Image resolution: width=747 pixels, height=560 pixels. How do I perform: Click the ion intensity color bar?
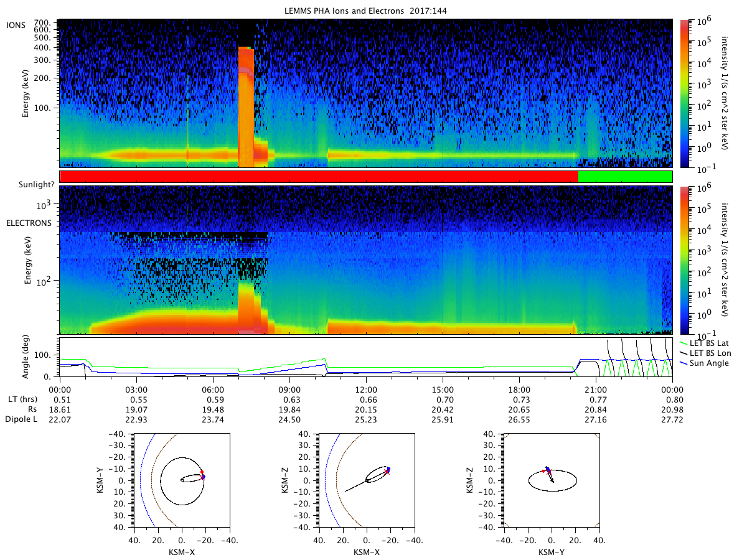(685, 93)
